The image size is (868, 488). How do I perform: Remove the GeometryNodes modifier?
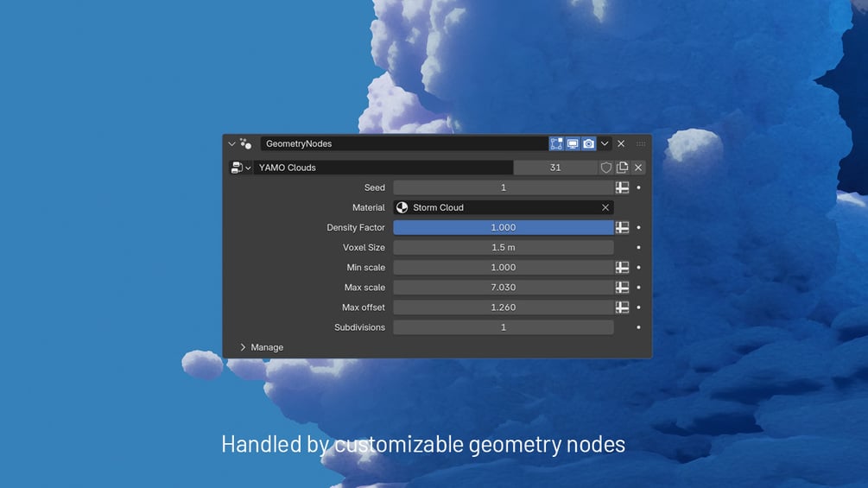[x=621, y=144]
